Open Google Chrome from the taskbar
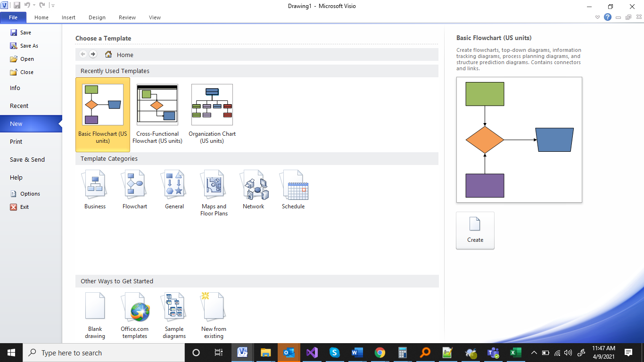 (380, 353)
